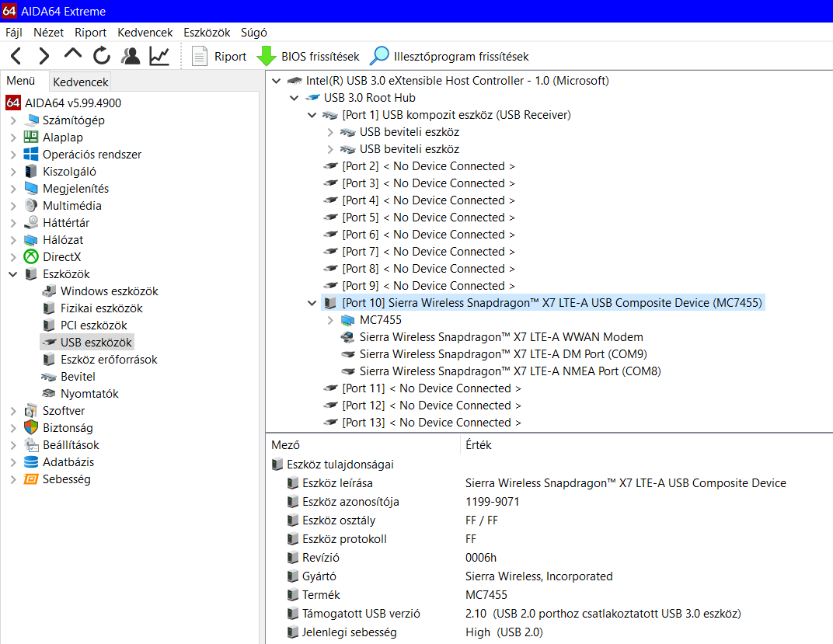833x644 pixels.
Task: Select the Sierra Wireless WWAN Modem entry
Action: click(501, 337)
